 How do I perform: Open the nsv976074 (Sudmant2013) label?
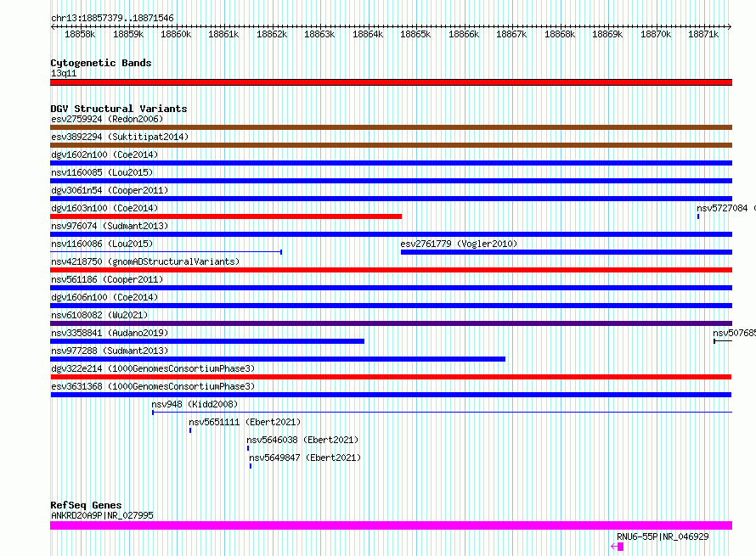[110, 226]
